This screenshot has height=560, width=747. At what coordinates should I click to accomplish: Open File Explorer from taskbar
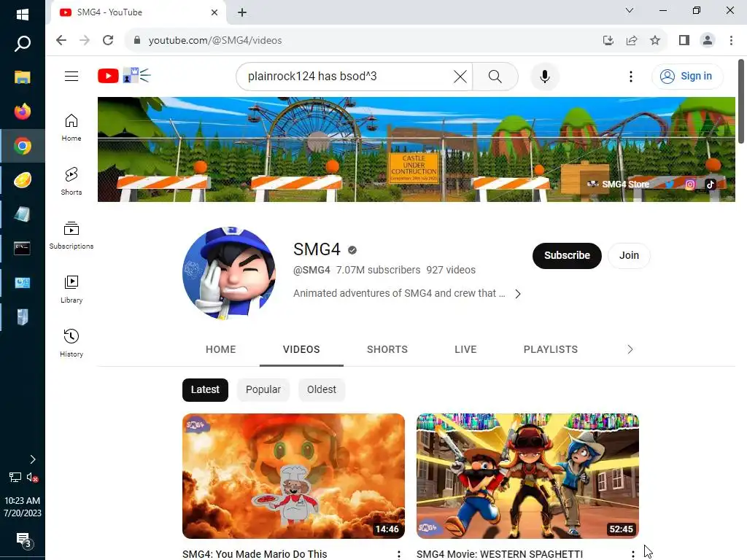click(x=23, y=77)
